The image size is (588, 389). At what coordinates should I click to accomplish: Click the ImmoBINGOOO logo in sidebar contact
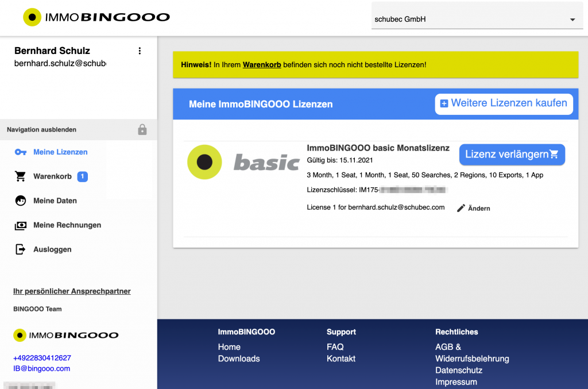[x=66, y=335]
